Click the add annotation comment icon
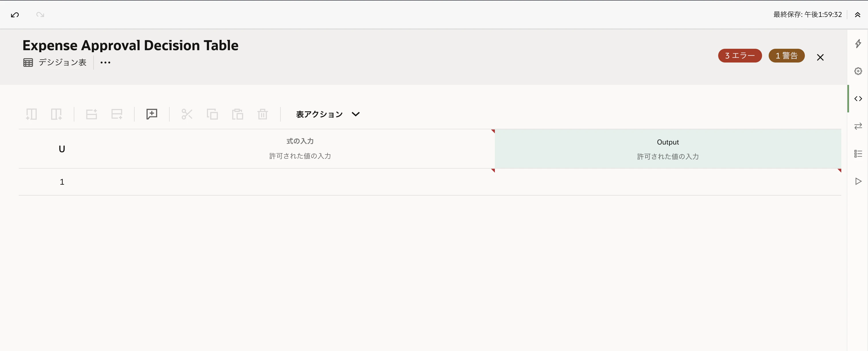Image resolution: width=868 pixels, height=351 pixels. click(x=152, y=114)
